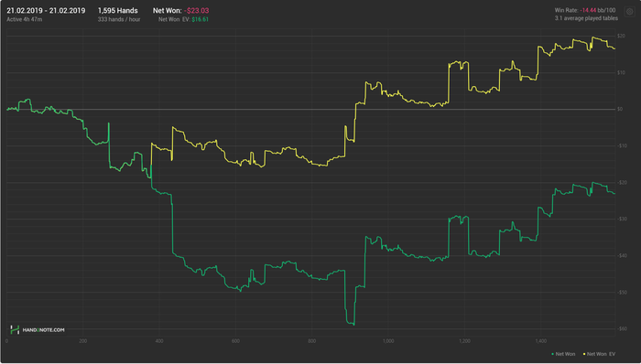Click the -$10 y-axis label
641x364 pixels.
(622, 145)
